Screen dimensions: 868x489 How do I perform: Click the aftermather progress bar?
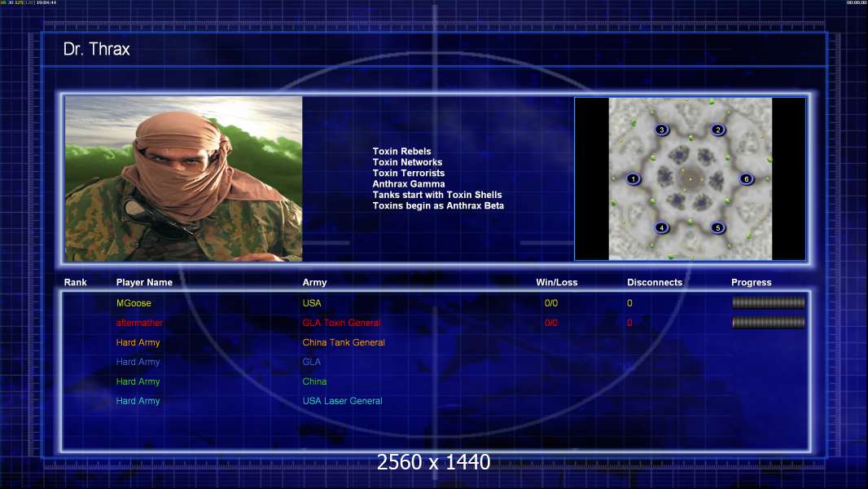(769, 322)
